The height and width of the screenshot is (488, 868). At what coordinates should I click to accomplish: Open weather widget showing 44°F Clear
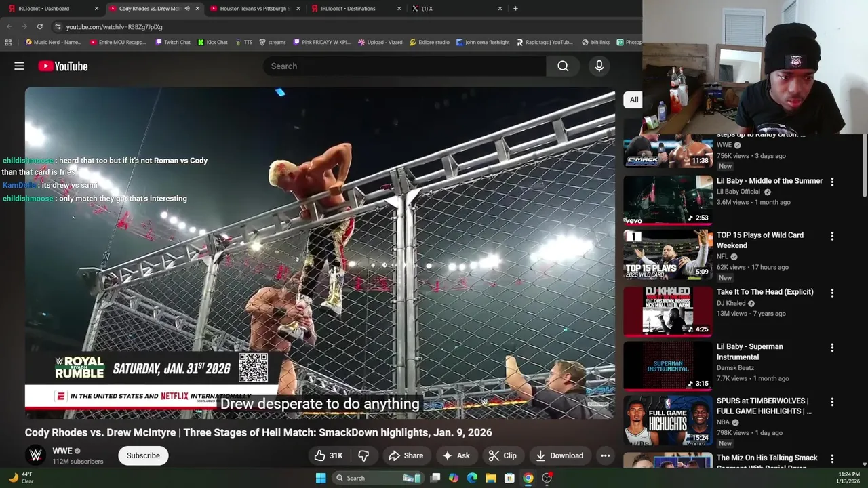pyautogui.click(x=20, y=478)
